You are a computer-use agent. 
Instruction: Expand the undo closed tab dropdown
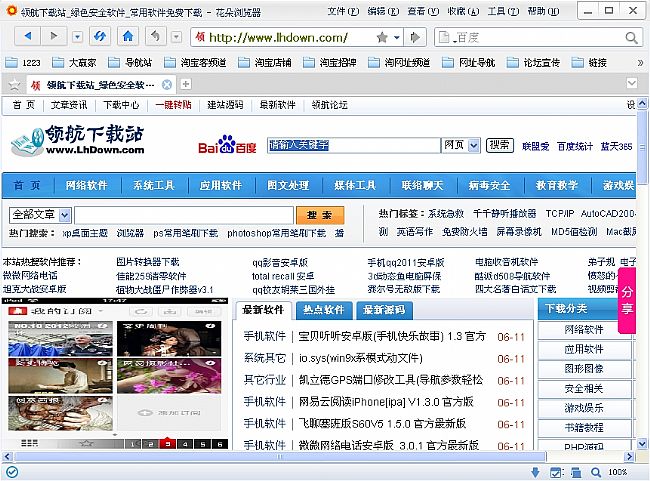point(177,37)
